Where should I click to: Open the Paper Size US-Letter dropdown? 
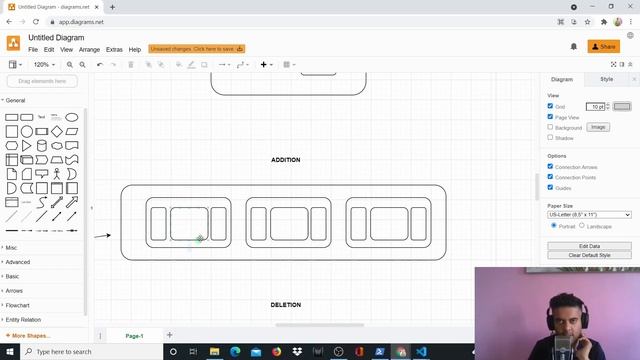[589, 215]
